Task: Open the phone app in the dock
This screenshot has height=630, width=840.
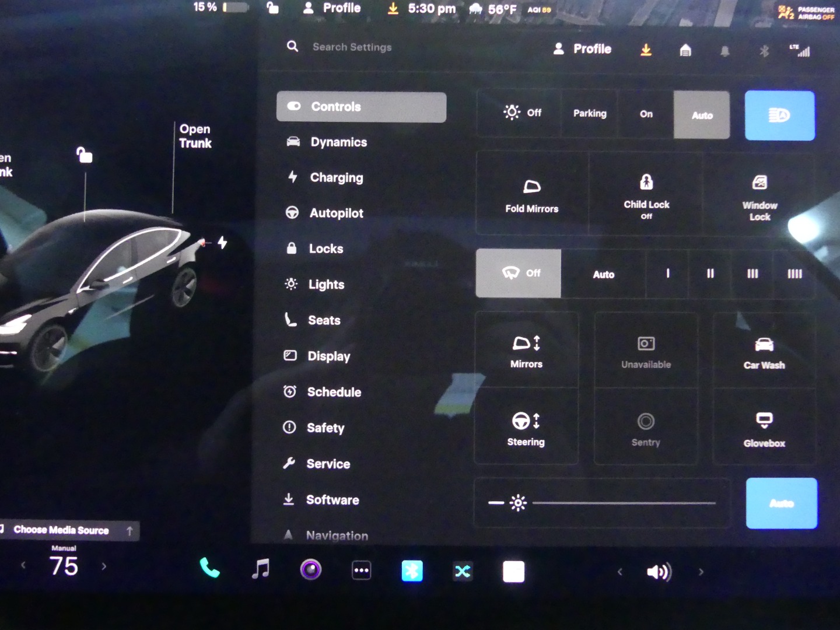Action: (x=209, y=568)
